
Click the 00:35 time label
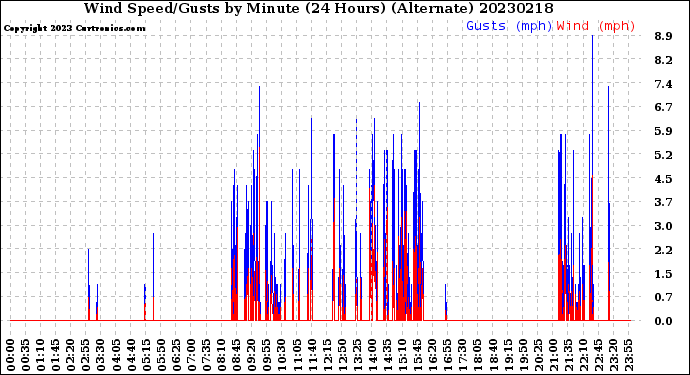pyautogui.click(x=26, y=355)
